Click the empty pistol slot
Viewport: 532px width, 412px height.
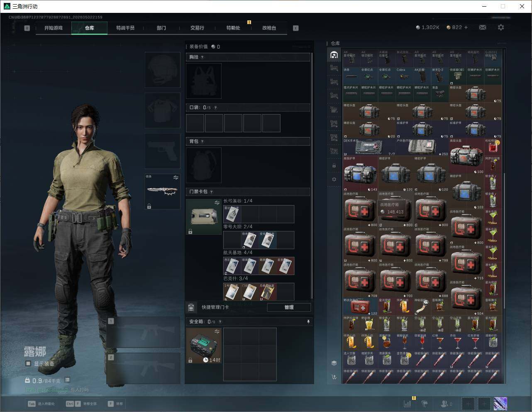click(162, 151)
